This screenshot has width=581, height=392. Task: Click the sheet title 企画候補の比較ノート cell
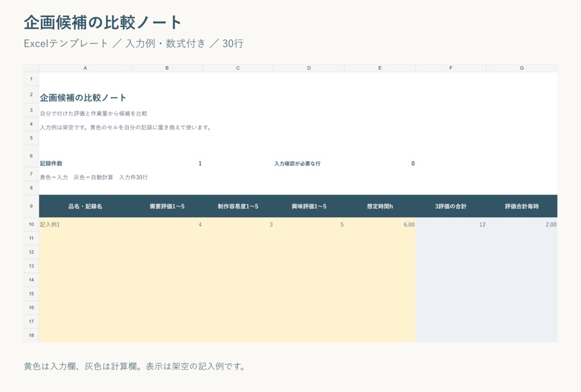83,98
